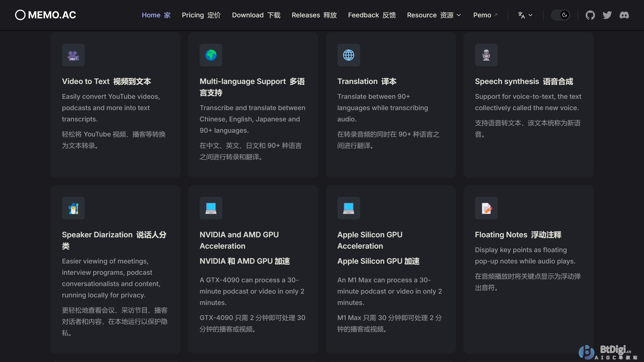
Task: Open the Feedback nav link
Action: point(372,15)
